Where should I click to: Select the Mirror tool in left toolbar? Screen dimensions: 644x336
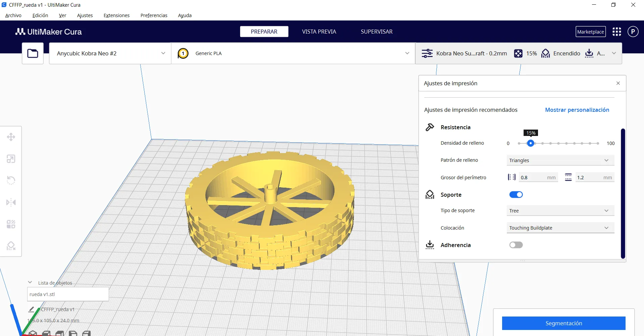coord(11,202)
